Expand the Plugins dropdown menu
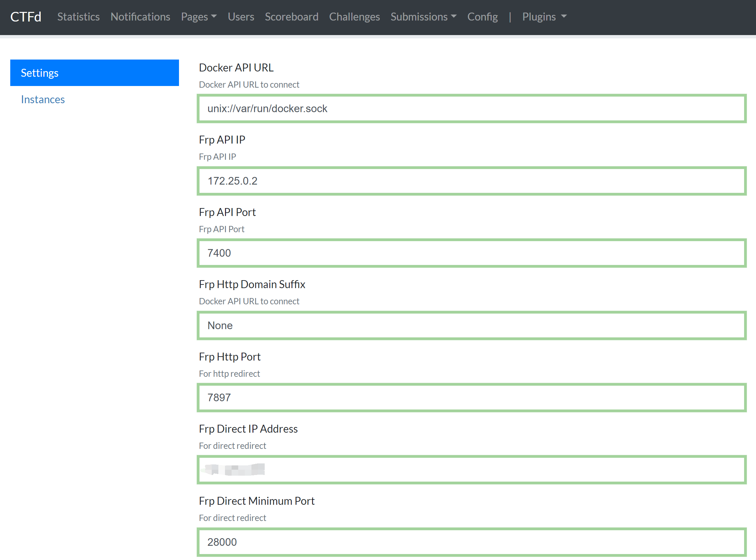The height and width of the screenshot is (560, 756). pos(544,17)
